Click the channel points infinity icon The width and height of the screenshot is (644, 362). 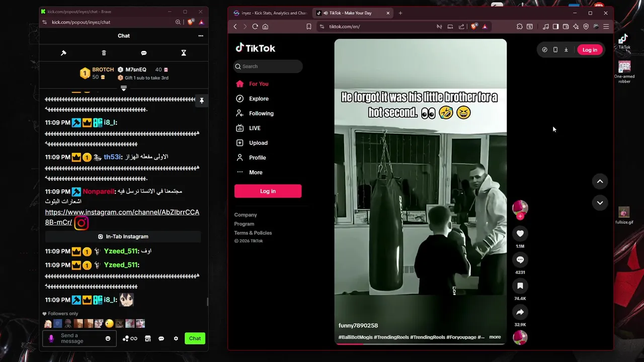(x=130, y=338)
